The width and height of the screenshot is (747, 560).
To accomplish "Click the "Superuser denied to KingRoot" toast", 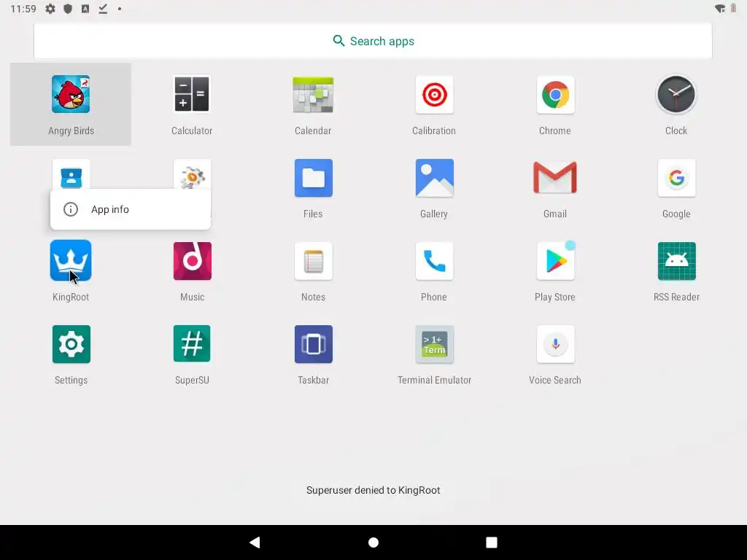I will point(373,490).
